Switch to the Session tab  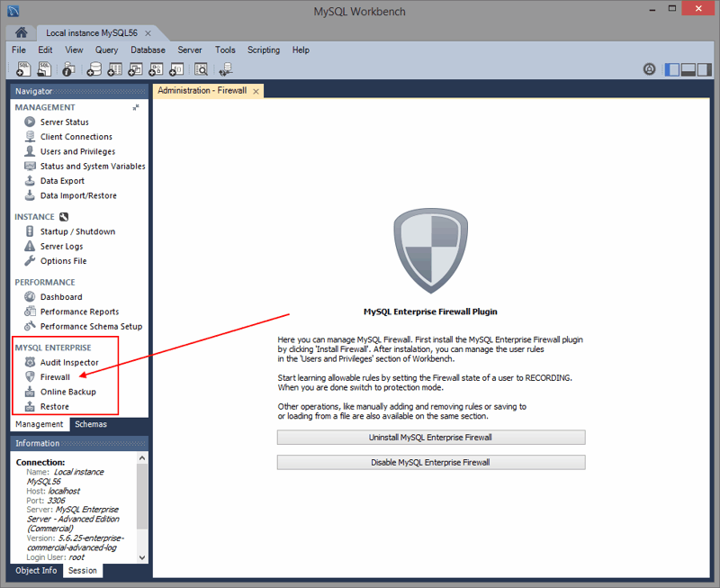[x=83, y=570]
